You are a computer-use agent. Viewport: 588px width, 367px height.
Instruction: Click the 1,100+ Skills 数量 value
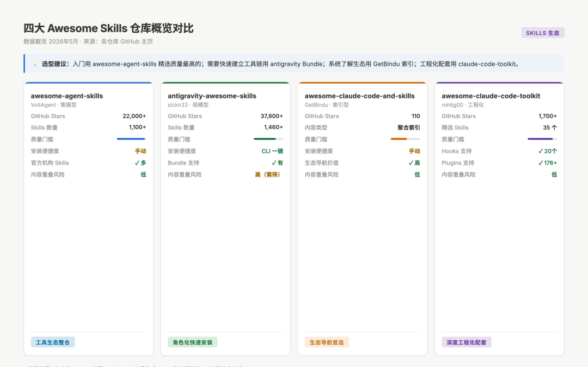coord(137,127)
